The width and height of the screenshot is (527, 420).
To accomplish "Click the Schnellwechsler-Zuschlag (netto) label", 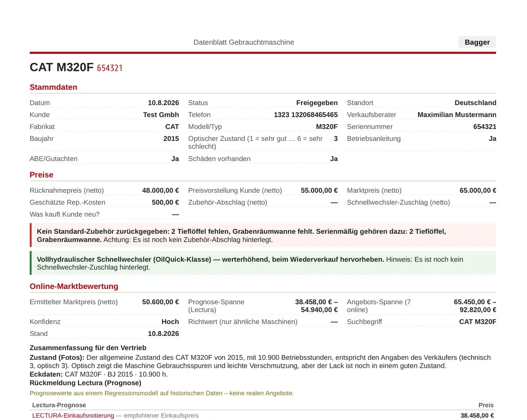I will (398, 203).
